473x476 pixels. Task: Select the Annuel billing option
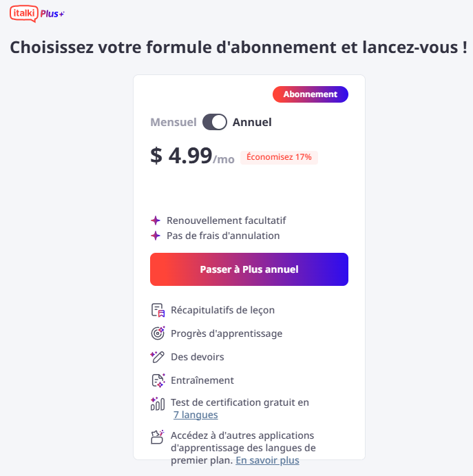(x=252, y=122)
